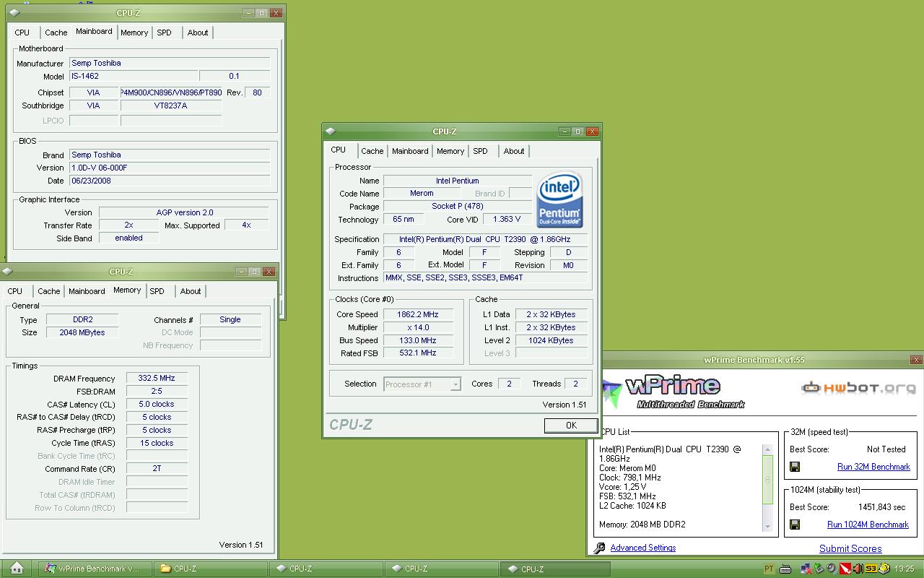The image size is (924, 578).
Task: Select Mainboard tab in bottom-left Memory window
Action: [87, 291]
